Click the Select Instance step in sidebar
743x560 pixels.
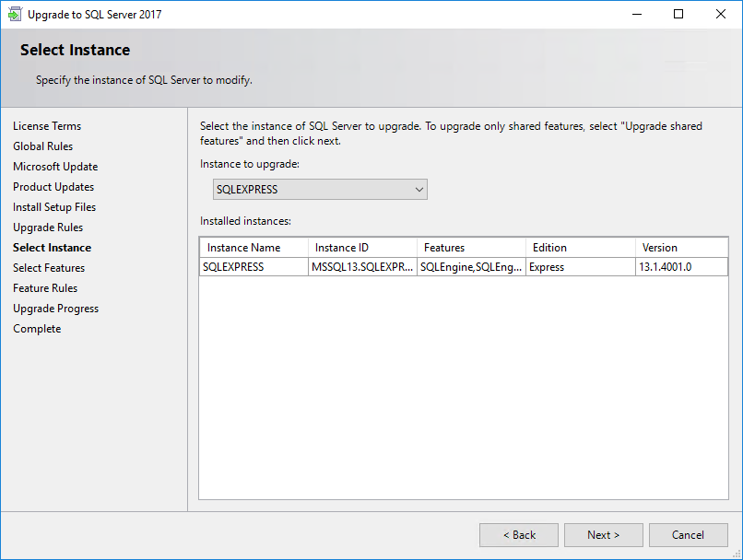[x=53, y=248]
